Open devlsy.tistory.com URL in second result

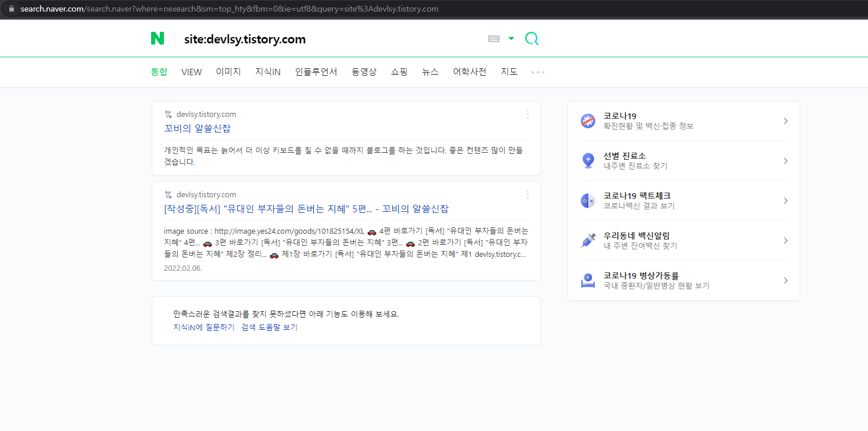206,194
